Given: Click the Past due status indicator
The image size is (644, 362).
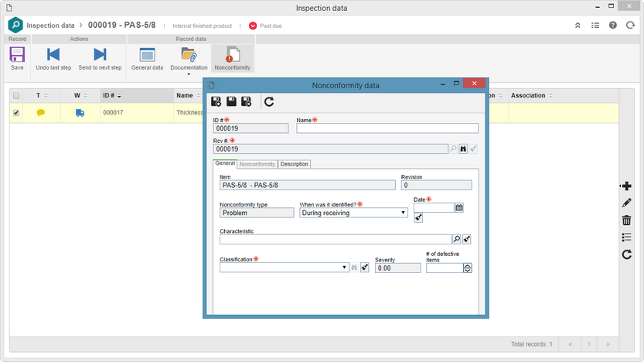Looking at the screenshot, I should point(265,26).
